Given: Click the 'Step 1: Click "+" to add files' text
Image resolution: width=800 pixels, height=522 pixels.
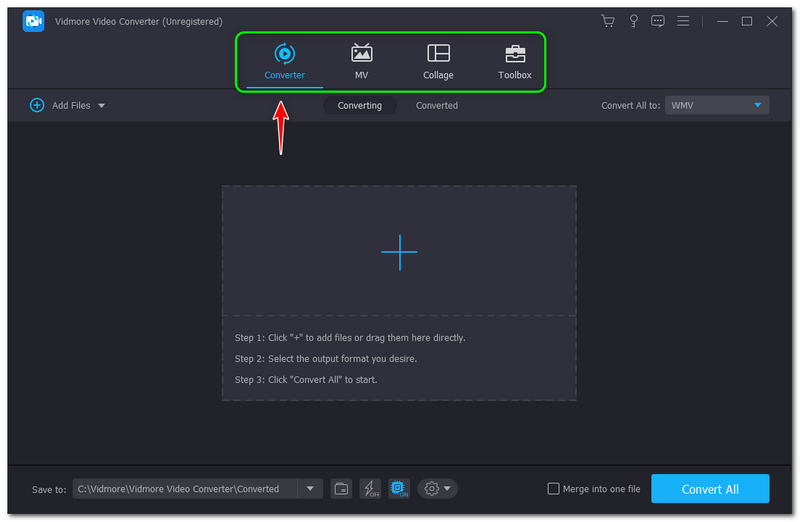Looking at the screenshot, I should pyautogui.click(x=350, y=338).
